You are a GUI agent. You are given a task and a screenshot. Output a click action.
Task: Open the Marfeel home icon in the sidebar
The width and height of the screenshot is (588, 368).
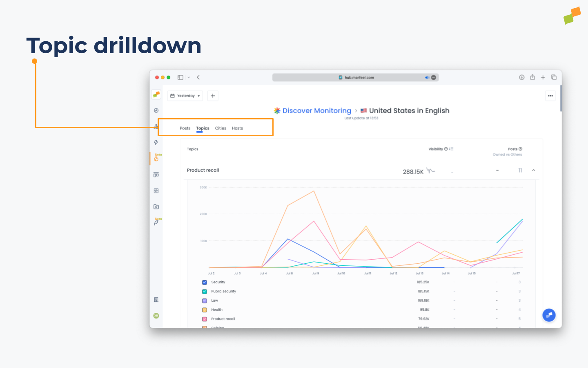pos(156,94)
